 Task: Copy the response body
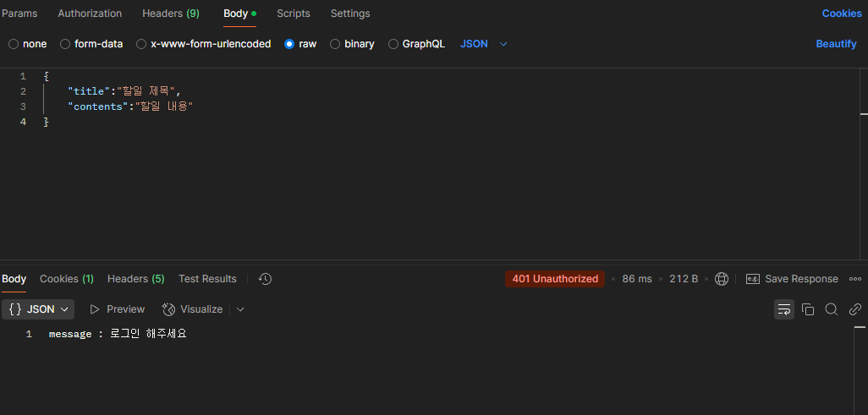pos(808,309)
